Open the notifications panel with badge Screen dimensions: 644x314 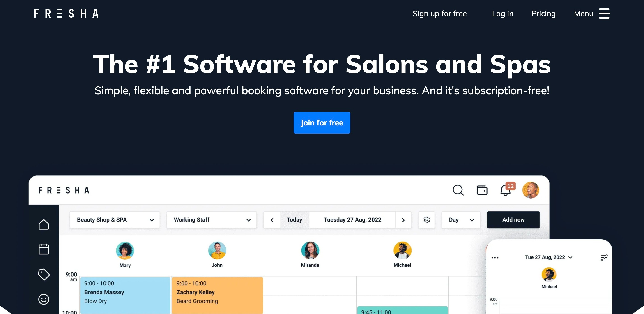point(506,190)
